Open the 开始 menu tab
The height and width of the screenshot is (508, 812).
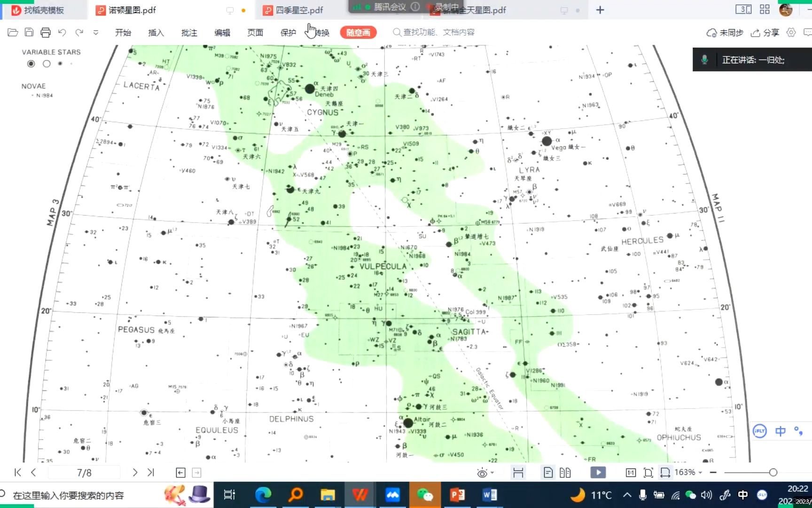[123, 32]
